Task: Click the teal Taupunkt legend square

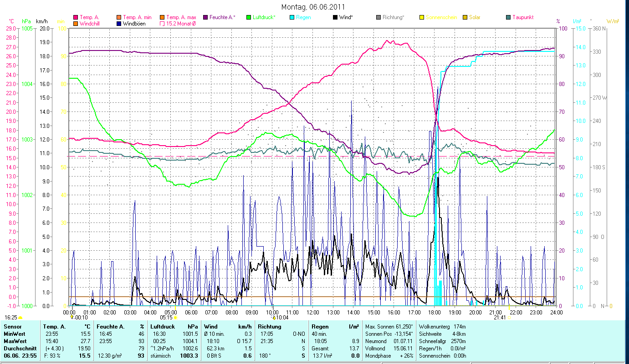Action: (508, 17)
